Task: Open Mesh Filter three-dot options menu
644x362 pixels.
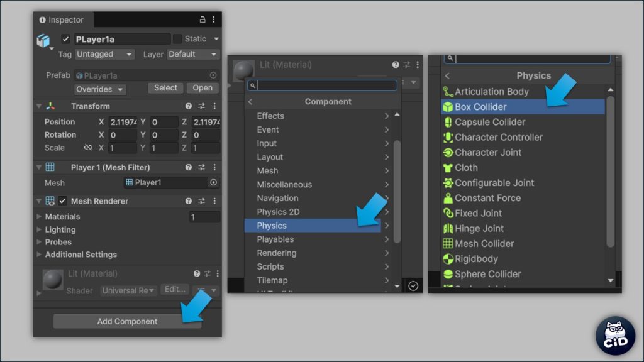Action: tap(214, 167)
